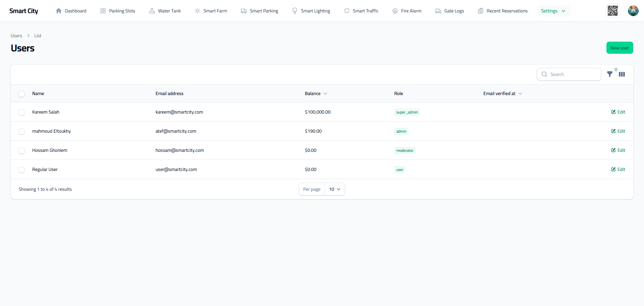This screenshot has width=644, height=306.
Task: Open Water Tank nav item
Action: tap(165, 11)
